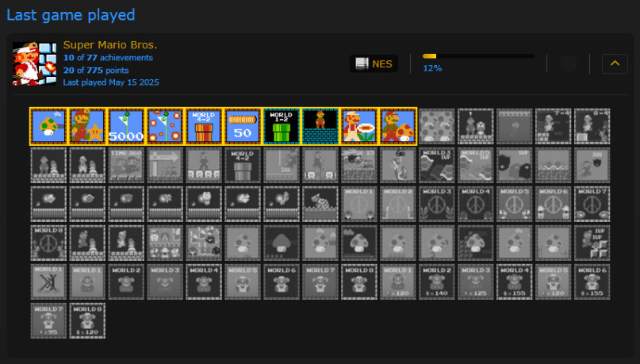Open the Super Mario Bros. game title link
This screenshot has width=640, height=364.
[x=110, y=45]
